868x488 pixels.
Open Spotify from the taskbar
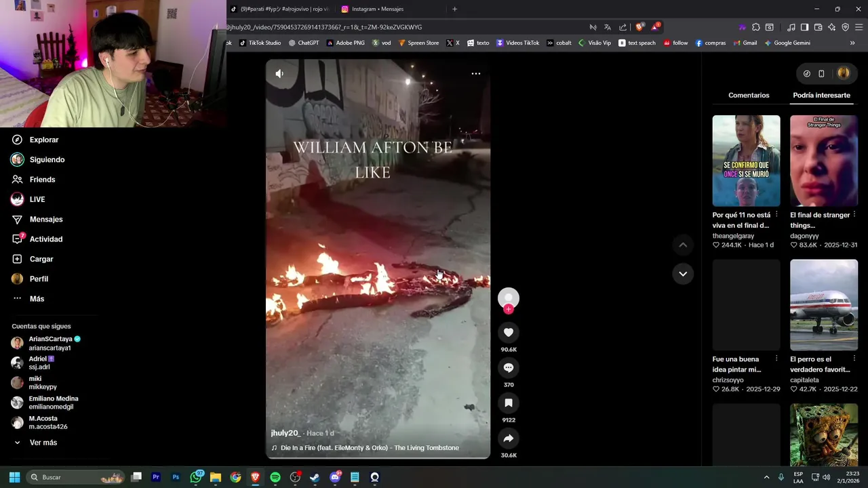(x=275, y=477)
